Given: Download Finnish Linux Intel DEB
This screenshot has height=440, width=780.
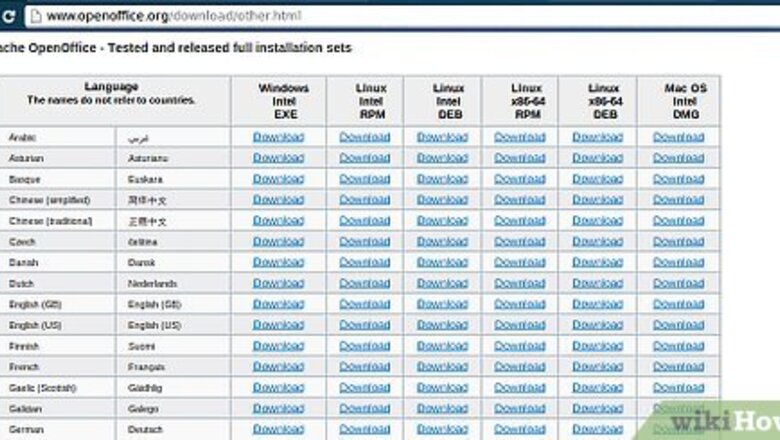Looking at the screenshot, I should click(x=442, y=346).
